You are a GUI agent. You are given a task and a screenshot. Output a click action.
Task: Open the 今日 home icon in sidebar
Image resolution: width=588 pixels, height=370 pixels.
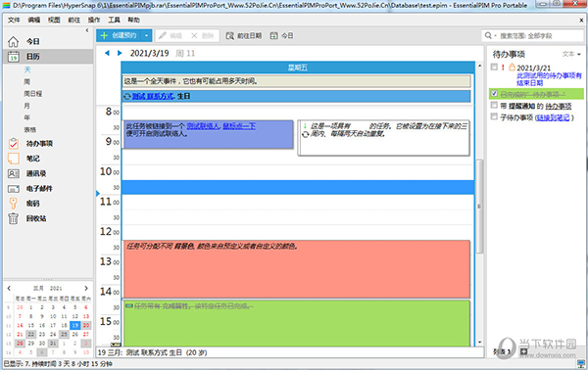[x=13, y=41]
